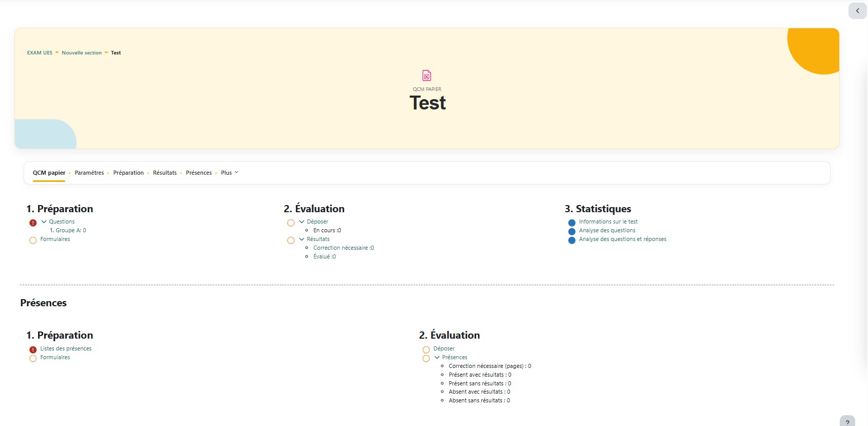The height and width of the screenshot is (426, 868).
Task: Open Correction nécessaire :0 link
Action: tap(344, 248)
